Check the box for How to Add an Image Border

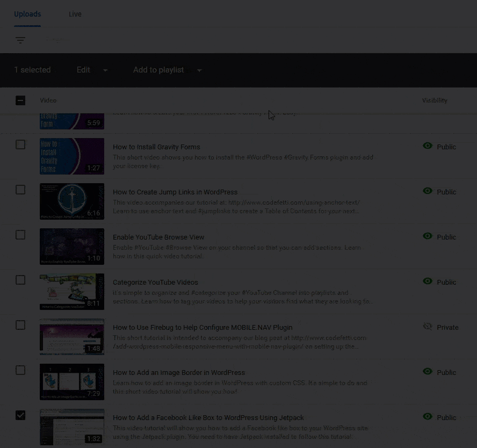pos(20,370)
